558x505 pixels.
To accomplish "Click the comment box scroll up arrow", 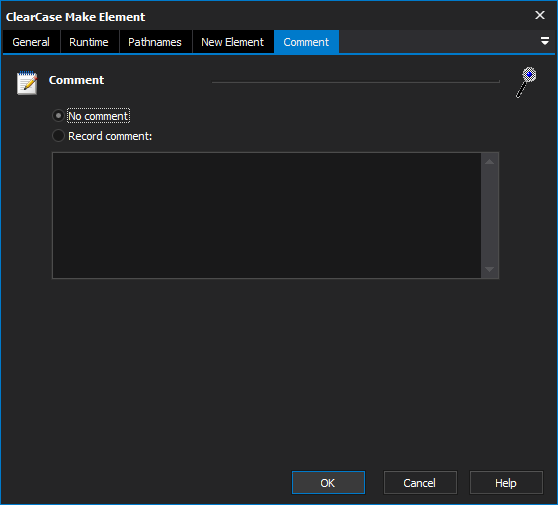I will [x=489, y=162].
